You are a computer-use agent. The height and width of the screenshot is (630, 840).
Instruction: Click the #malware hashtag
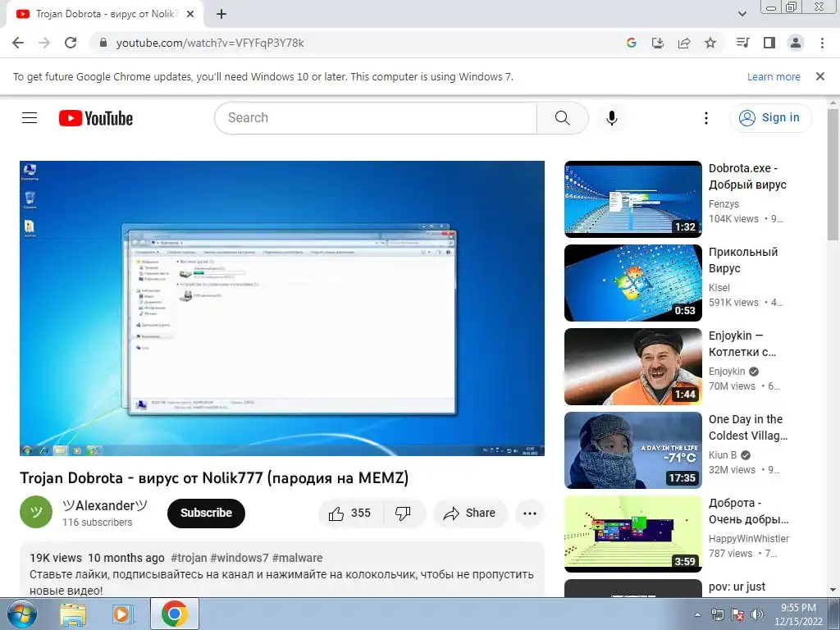(297, 558)
